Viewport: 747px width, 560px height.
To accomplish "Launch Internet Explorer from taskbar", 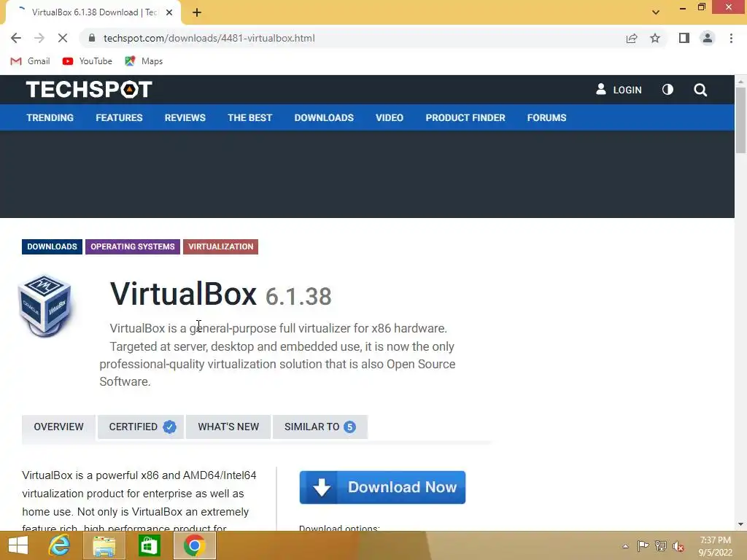I will (x=59, y=545).
